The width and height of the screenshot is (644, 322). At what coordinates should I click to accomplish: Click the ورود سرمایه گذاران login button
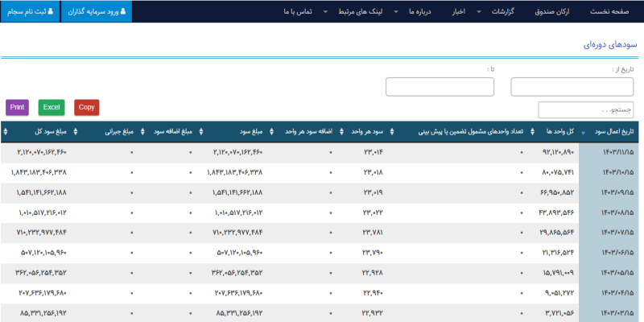(96, 11)
